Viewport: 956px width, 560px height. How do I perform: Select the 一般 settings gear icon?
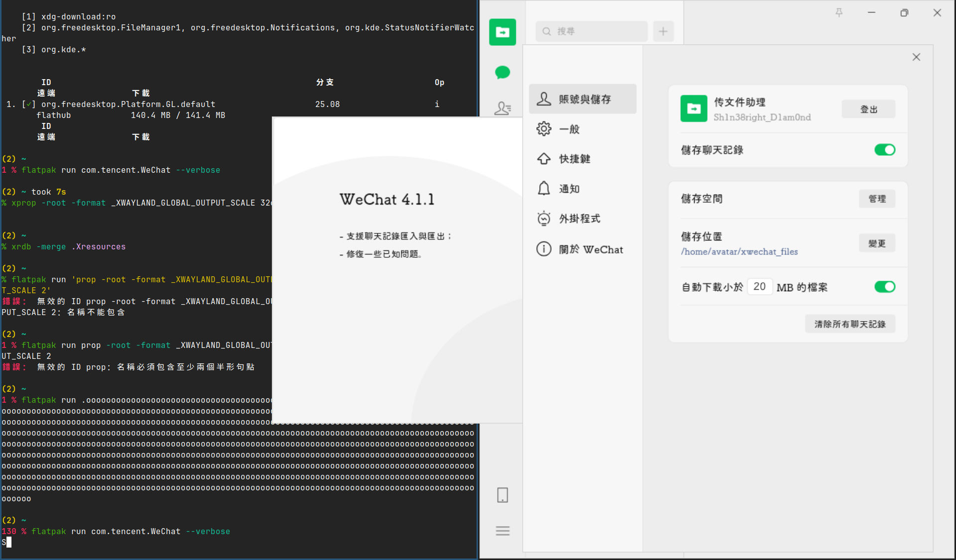544,128
